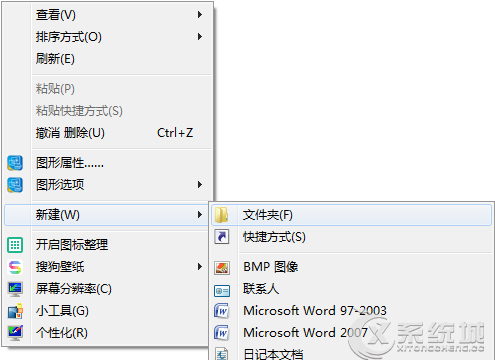Click the green 开启图标整理 grid icon
The width and height of the screenshot is (495, 360).
tap(15, 245)
